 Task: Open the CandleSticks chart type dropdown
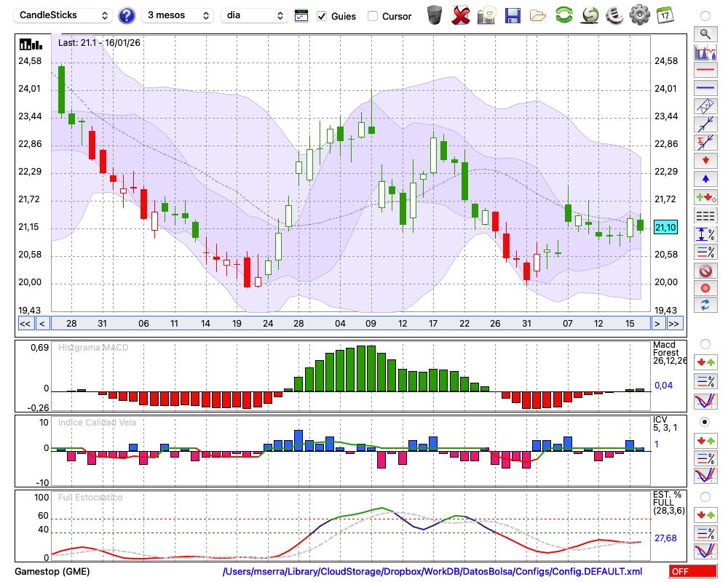(64, 15)
